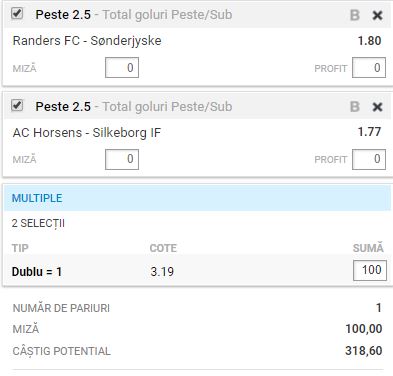Click the Miză field for AC Horsens bet
Viewport: 393px width, 376px height.
tap(122, 159)
